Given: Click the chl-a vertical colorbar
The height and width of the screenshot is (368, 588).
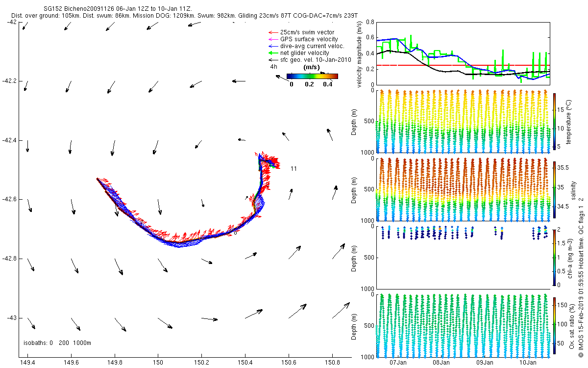Looking at the screenshot, I should (x=555, y=257).
